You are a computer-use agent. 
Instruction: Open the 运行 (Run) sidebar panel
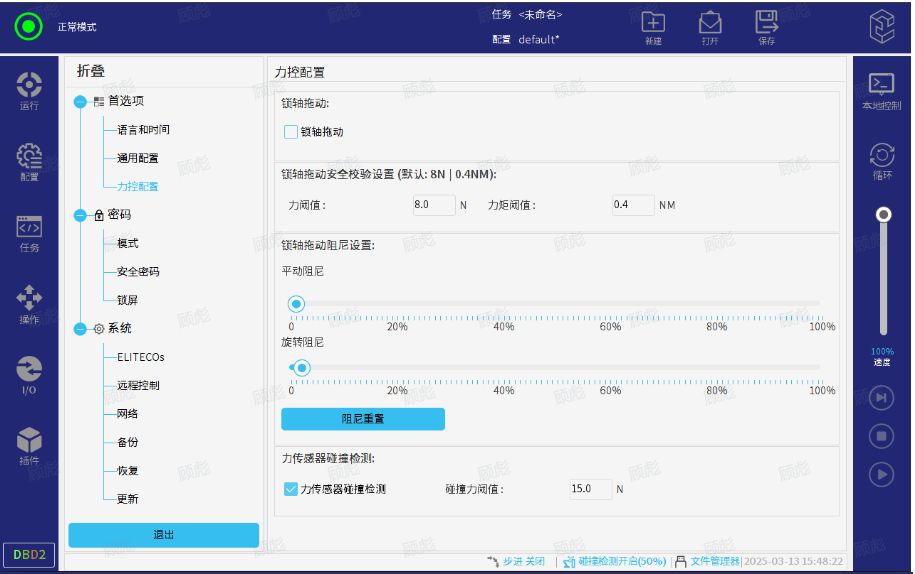click(29, 90)
